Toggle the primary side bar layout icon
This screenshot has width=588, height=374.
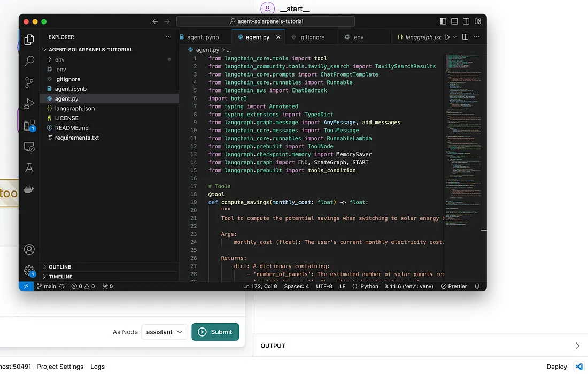pyautogui.click(x=443, y=21)
